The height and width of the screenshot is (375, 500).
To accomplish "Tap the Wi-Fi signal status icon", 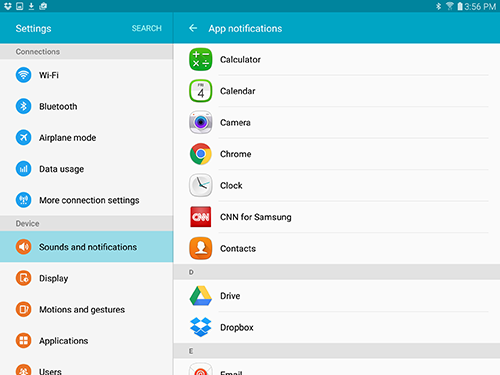I will [x=450, y=6].
